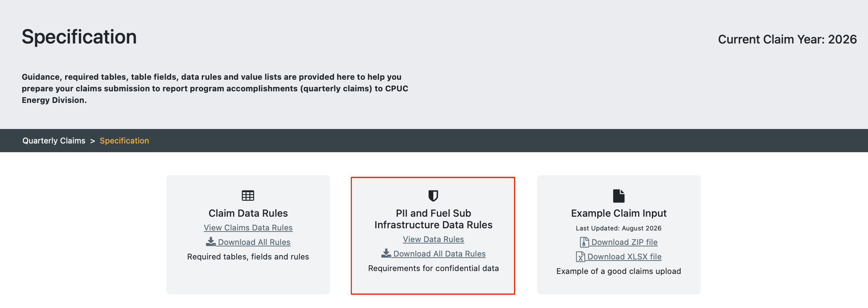
Task: Click the shield icon for PII rules
Action: 433,196
